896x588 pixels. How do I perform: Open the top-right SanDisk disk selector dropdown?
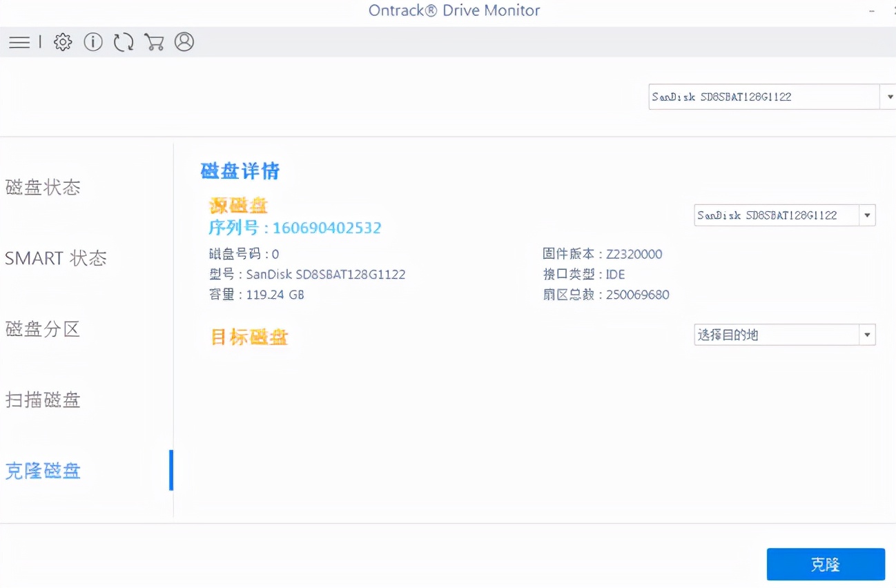889,97
